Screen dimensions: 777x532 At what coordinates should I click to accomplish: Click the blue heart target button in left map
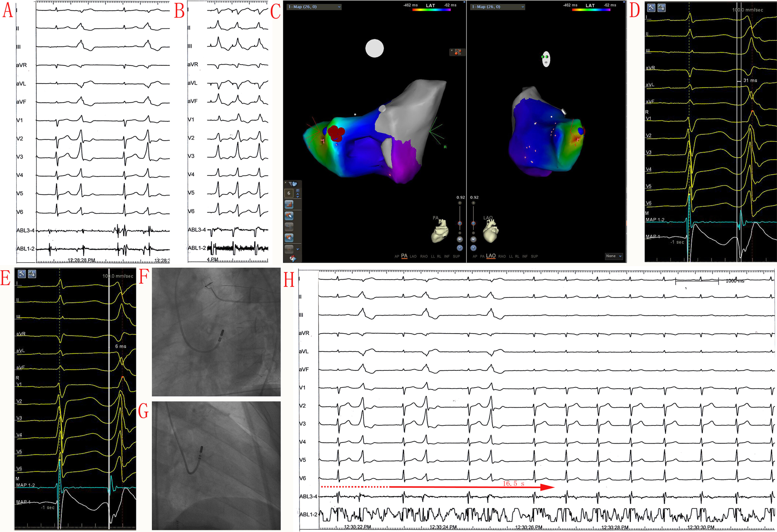460,248
